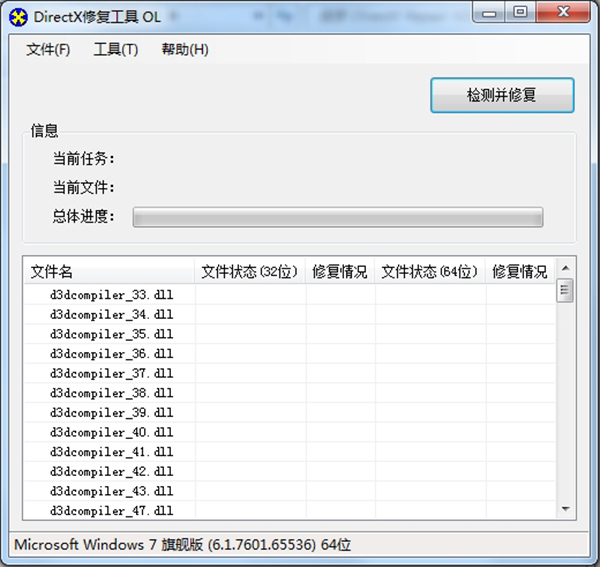Viewport: 600px width, 567px height.
Task: Select row d3dcompiler_38.dll
Action: [x=290, y=393]
